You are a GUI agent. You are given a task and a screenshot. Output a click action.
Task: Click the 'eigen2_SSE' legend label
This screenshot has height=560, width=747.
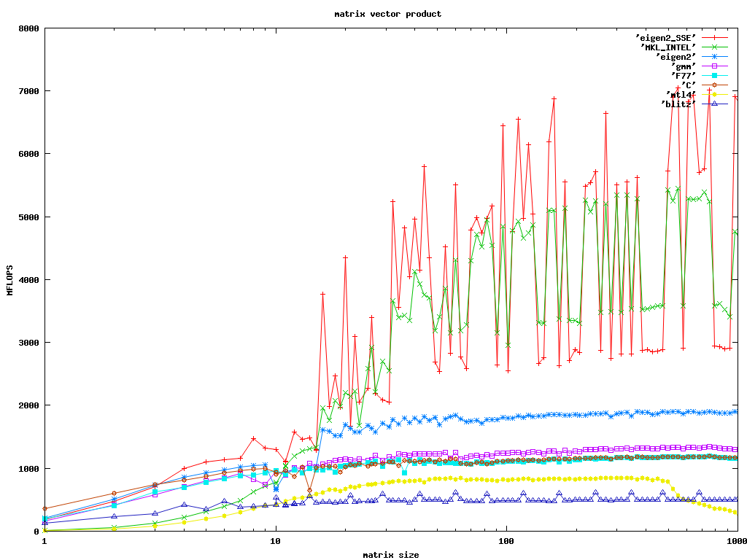[665, 37]
